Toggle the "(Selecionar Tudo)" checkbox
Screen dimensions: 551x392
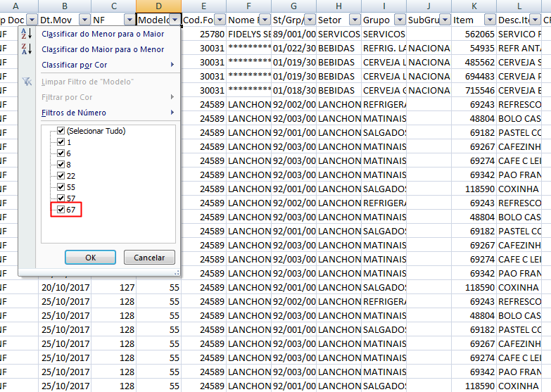pyautogui.click(x=61, y=131)
